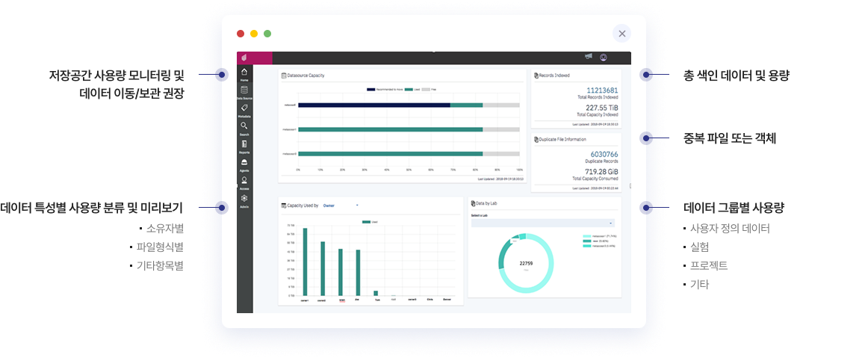Viewport: 868px width, 358px height.
Task: Open Reports from the sidebar
Action: pos(244,145)
